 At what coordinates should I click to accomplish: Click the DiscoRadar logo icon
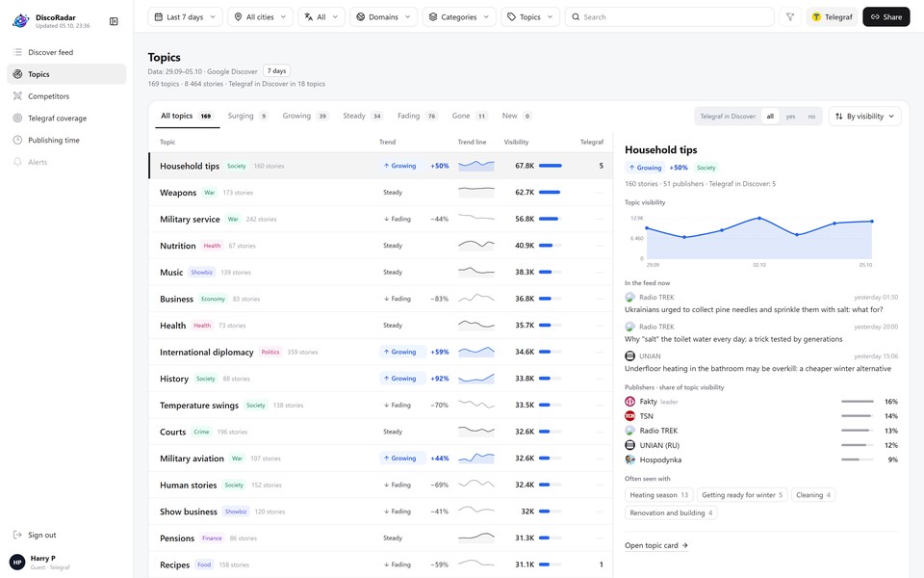coord(20,21)
